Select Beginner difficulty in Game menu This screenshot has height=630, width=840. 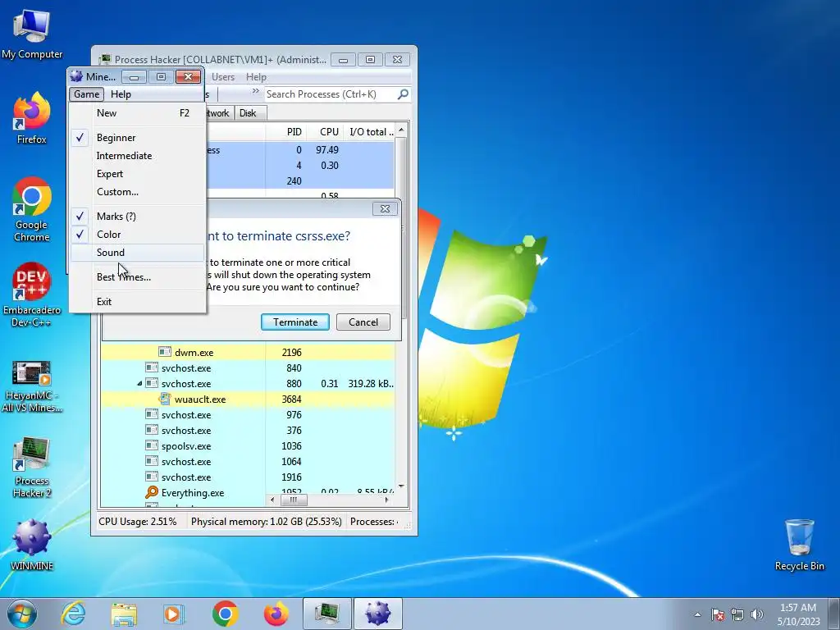point(137,138)
